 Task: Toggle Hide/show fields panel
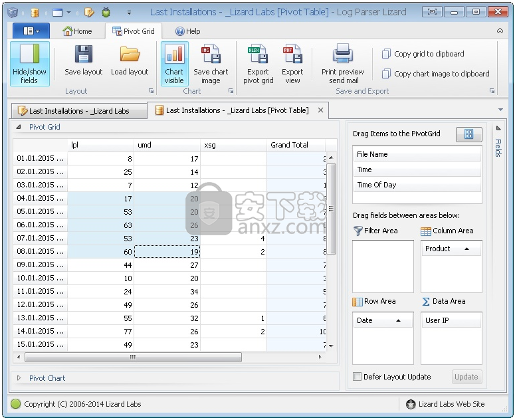(29, 64)
